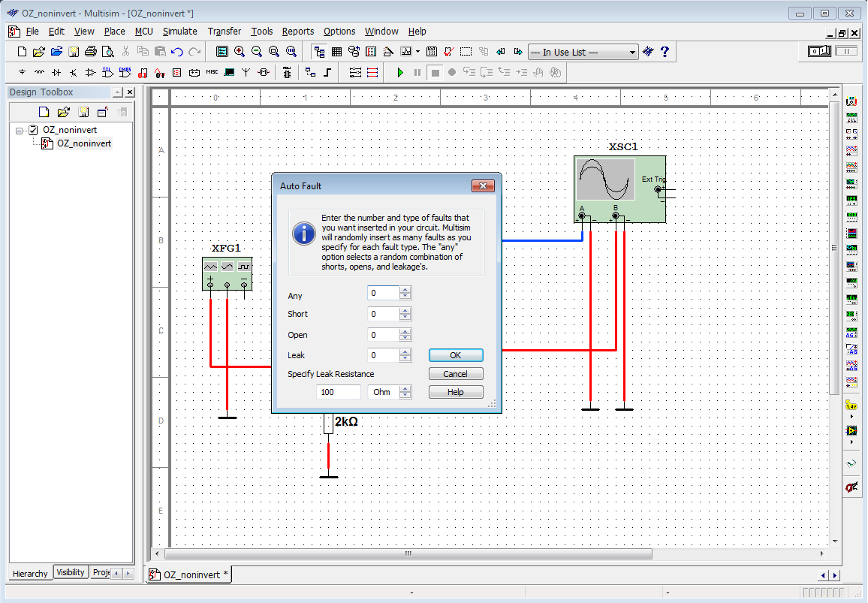868x603 pixels.
Task: Increase the Open fault count spinner
Action: click(405, 332)
